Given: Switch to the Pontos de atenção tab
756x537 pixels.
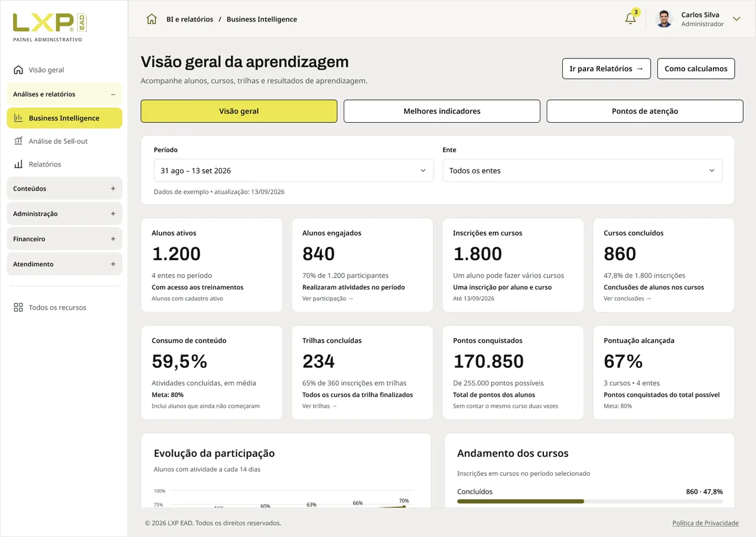Looking at the screenshot, I should 645,111.
